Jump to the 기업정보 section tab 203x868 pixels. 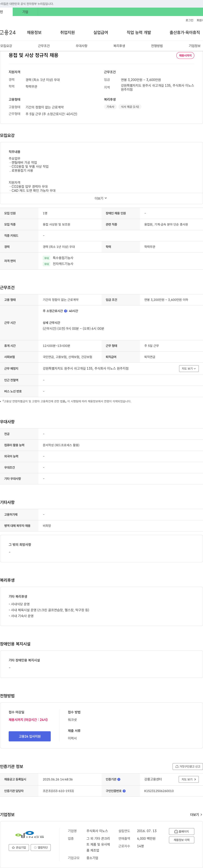(195, 46)
